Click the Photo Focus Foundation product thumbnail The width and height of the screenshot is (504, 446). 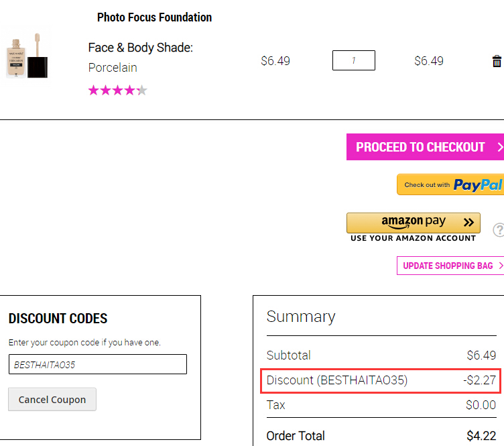click(27, 56)
